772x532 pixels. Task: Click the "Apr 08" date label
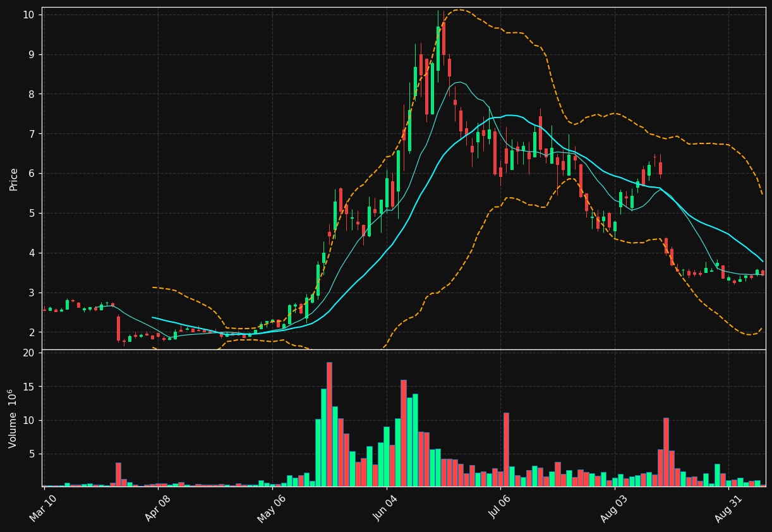click(159, 508)
